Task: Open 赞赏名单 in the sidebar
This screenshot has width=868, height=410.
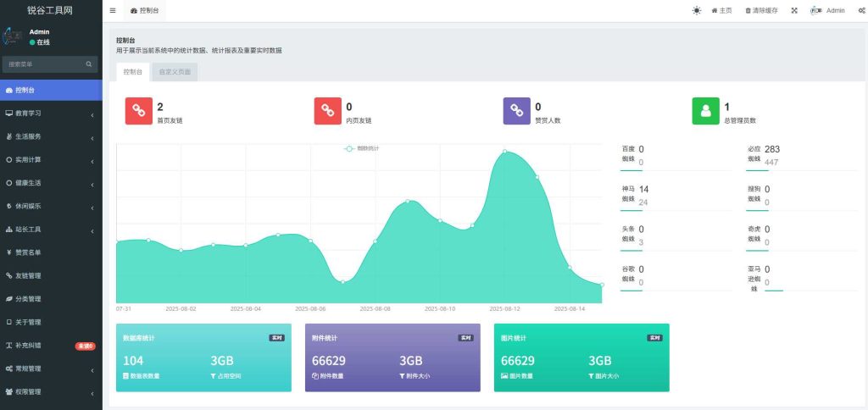Action: pyautogui.click(x=51, y=252)
